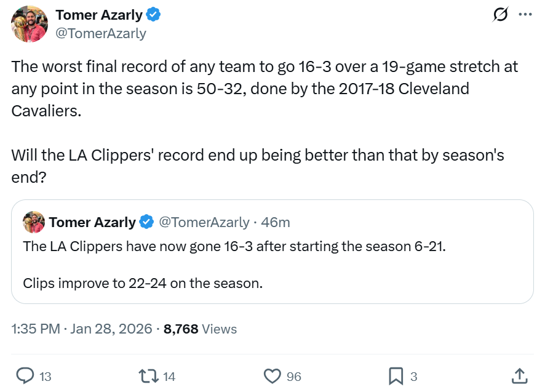Click the @TomerAzarly handle in the quoted tweet

pos(204,222)
